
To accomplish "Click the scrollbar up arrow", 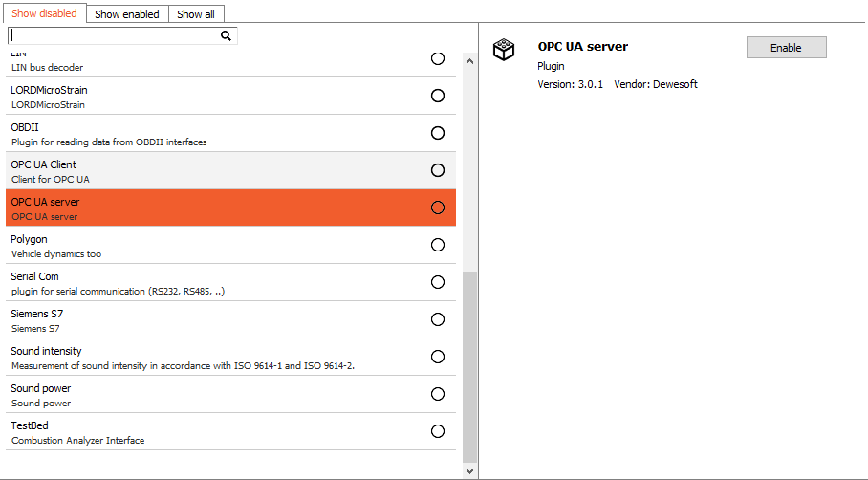I will (469, 61).
